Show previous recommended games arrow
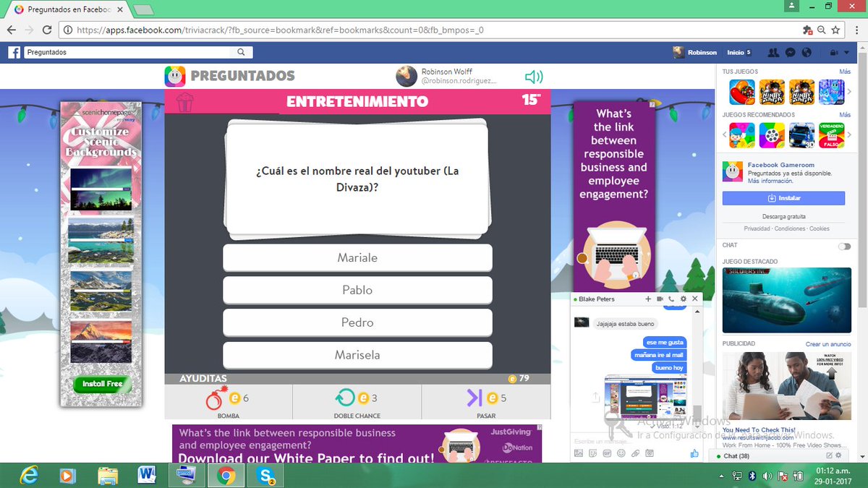Screen dimensions: 868x488 coord(724,134)
